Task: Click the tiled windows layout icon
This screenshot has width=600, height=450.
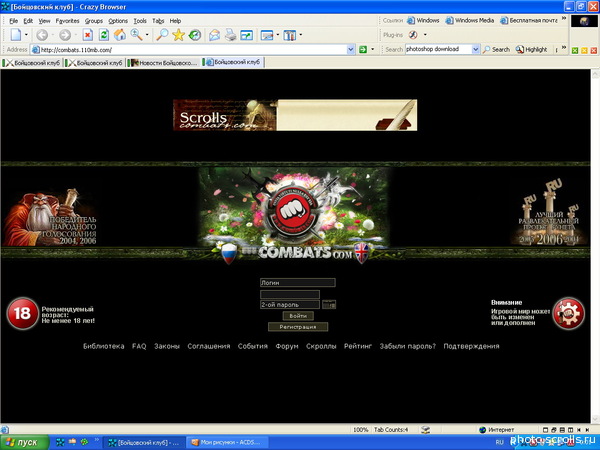Action: point(290,36)
